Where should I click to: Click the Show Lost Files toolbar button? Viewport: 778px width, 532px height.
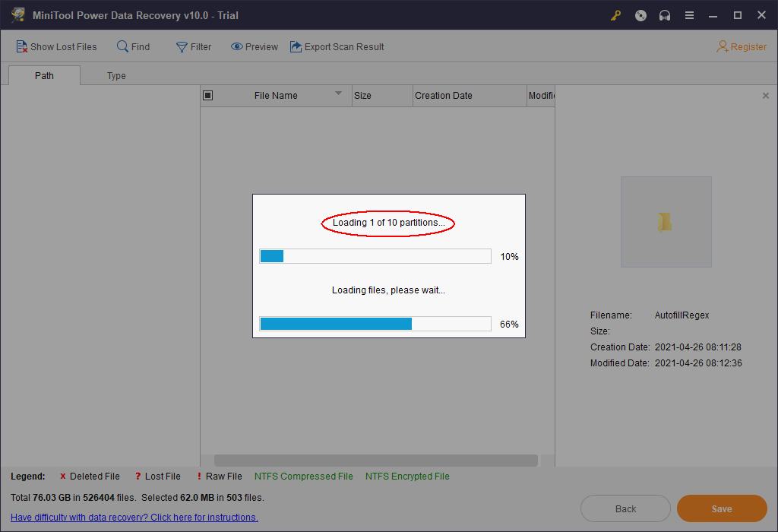(x=56, y=46)
